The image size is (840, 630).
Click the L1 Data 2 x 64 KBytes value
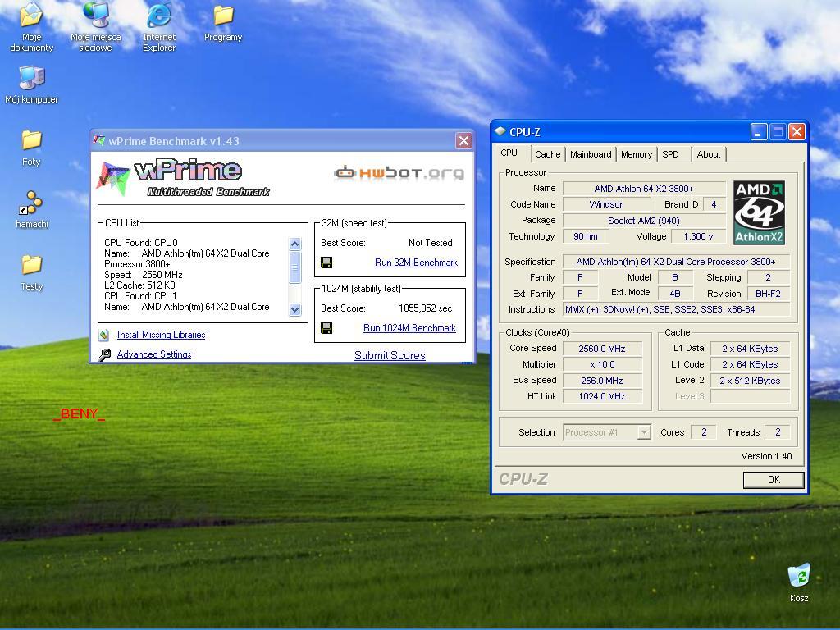(x=750, y=349)
